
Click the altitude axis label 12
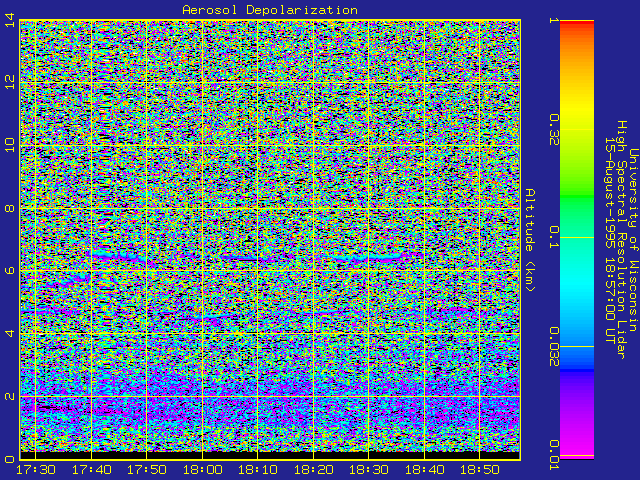pyautogui.click(x=9, y=82)
